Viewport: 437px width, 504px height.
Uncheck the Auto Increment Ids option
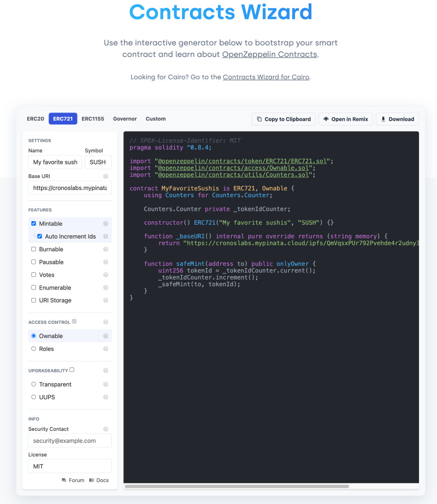coord(39,236)
